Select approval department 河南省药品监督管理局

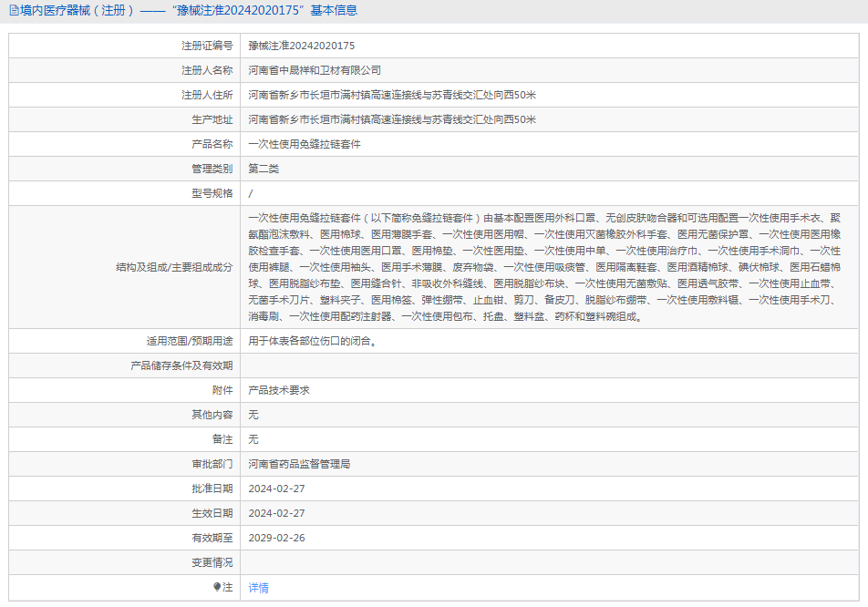[x=299, y=464]
